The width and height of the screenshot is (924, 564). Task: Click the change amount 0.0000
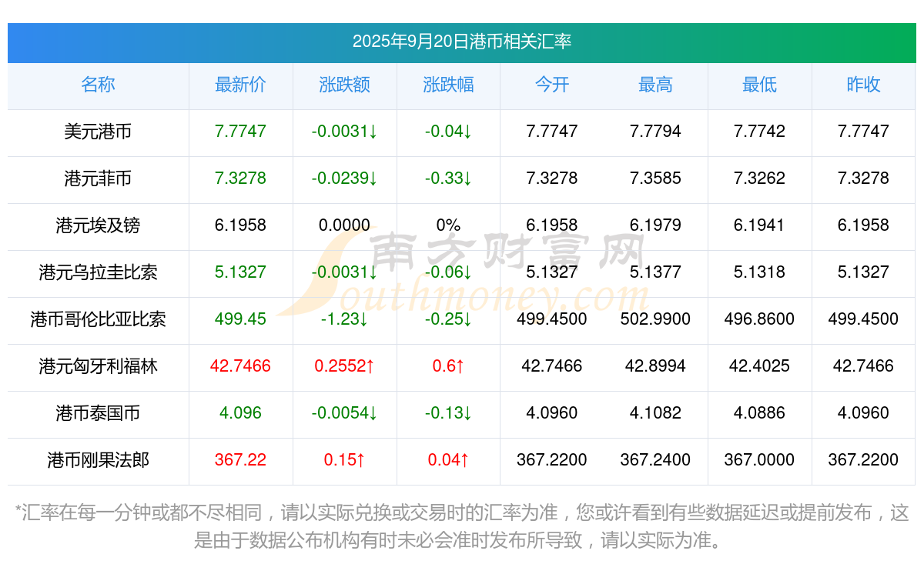point(345,225)
